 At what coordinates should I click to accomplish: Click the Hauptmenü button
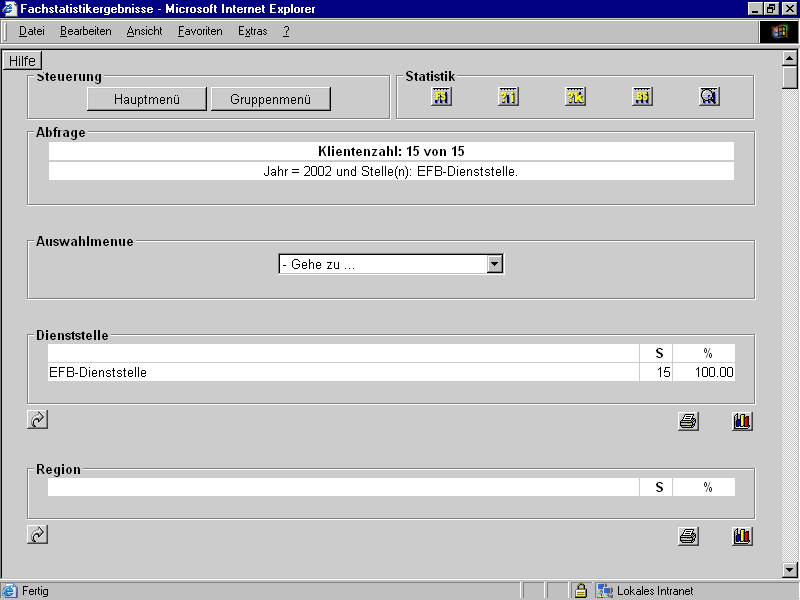click(147, 99)
